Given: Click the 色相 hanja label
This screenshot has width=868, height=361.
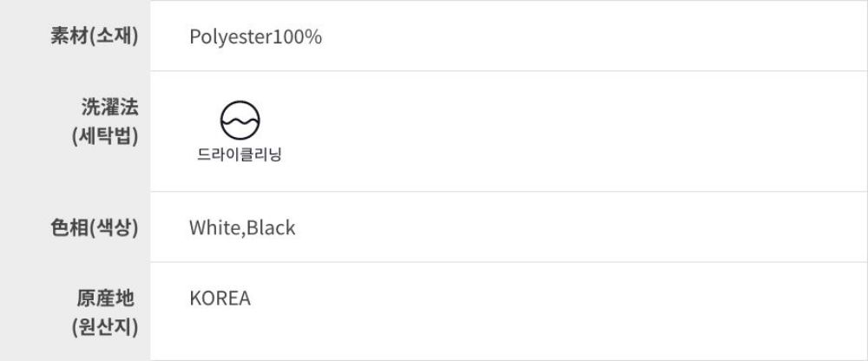Looking at the screenshot, I should tap(69, 228).
